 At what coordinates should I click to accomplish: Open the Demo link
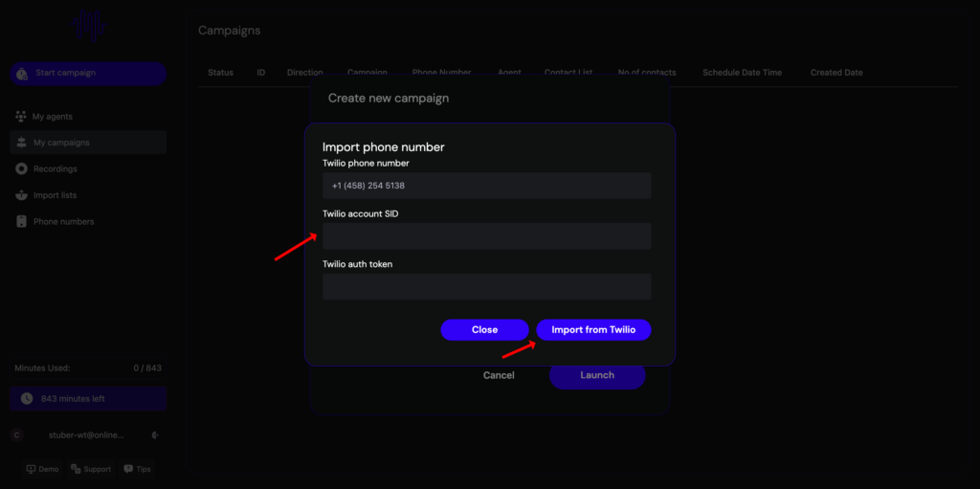click(x=42, y=469)
